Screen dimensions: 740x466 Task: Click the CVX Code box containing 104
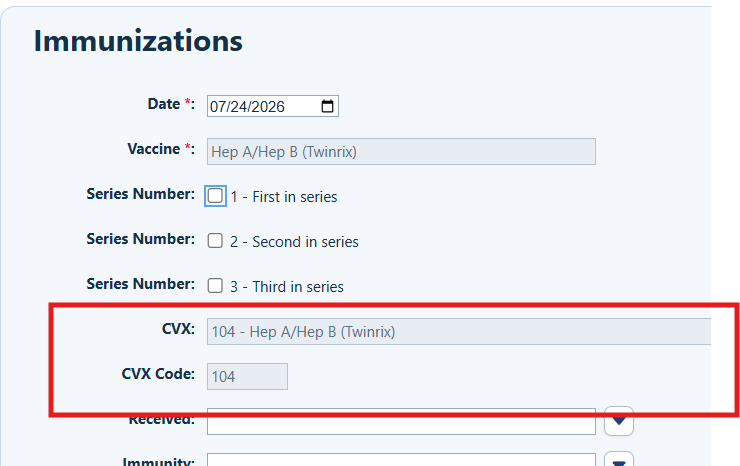247,376
